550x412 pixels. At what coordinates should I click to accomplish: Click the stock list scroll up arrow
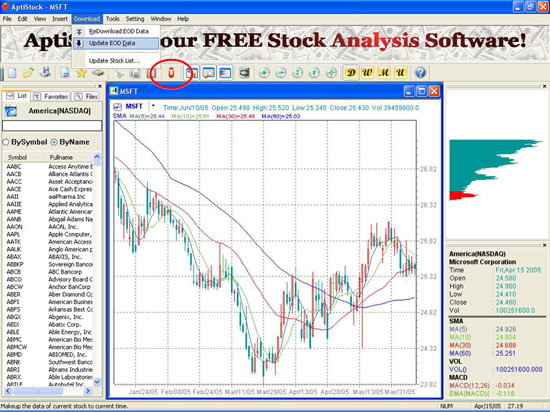point(97,156)
